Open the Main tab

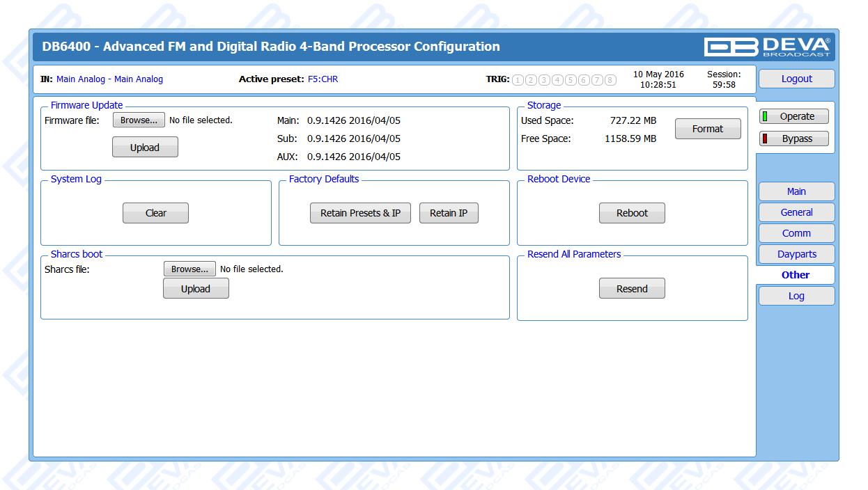tap(796, 191)
